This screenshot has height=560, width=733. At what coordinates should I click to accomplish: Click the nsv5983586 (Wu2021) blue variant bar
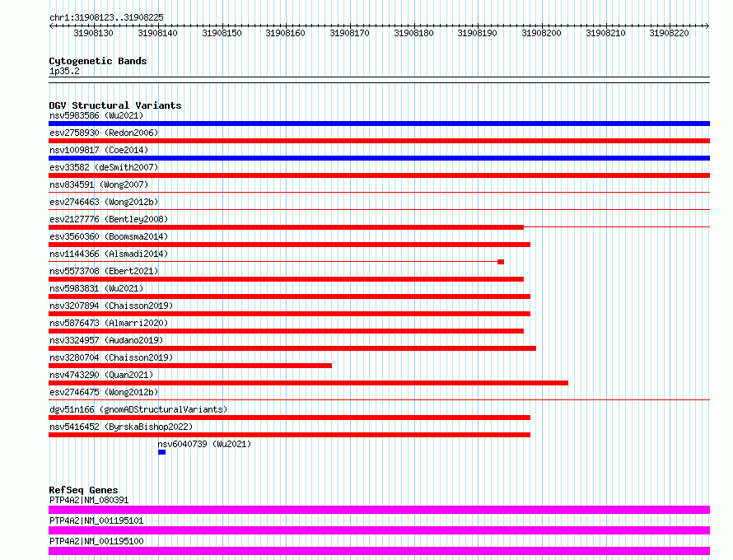click(x=379, y=124)
